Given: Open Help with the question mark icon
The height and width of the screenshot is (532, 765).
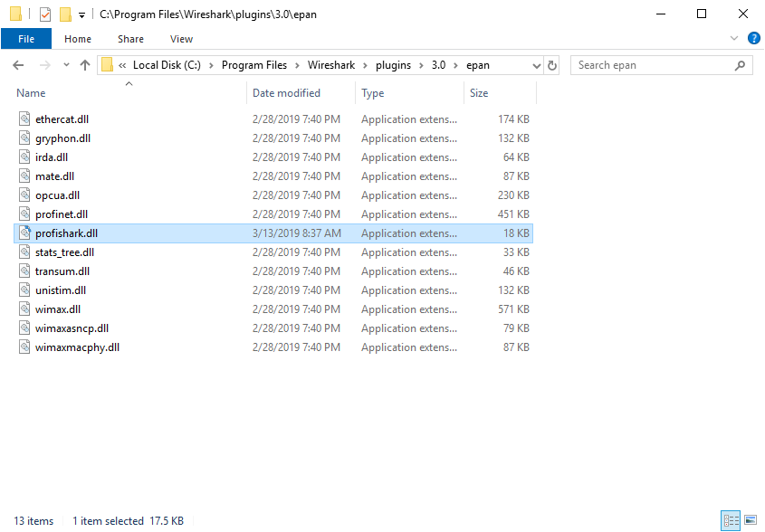Looking at the screenshot, I should pos(752,39).
